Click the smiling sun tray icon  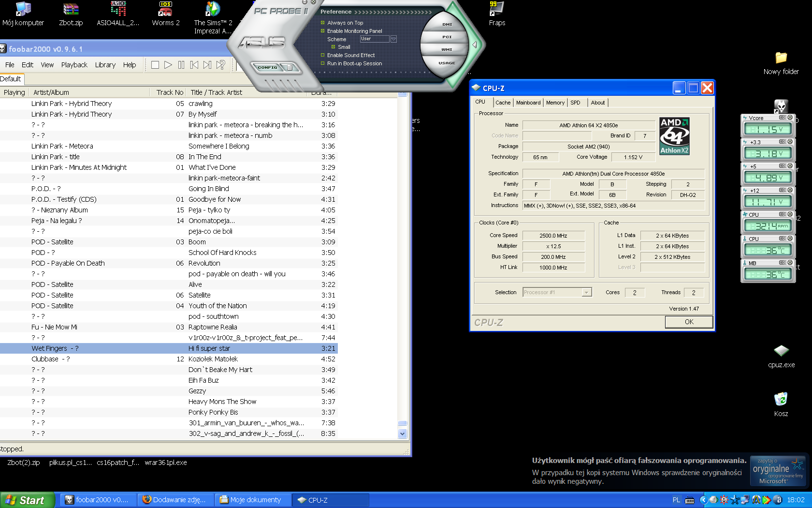tap(724, 500)
